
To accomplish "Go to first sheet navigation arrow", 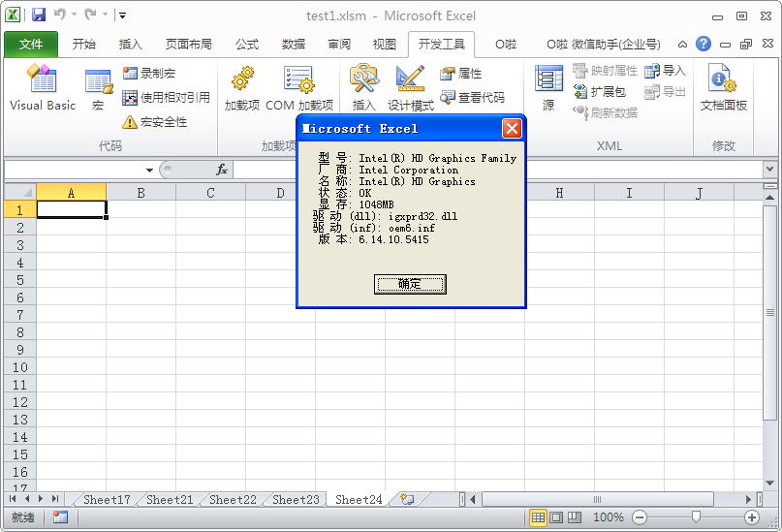I will pyautogui.click(x=13, y=499).
